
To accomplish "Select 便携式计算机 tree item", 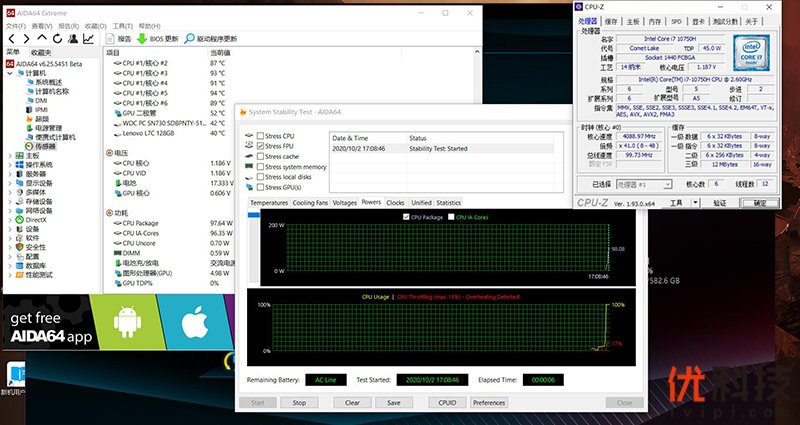I will 51,137.
